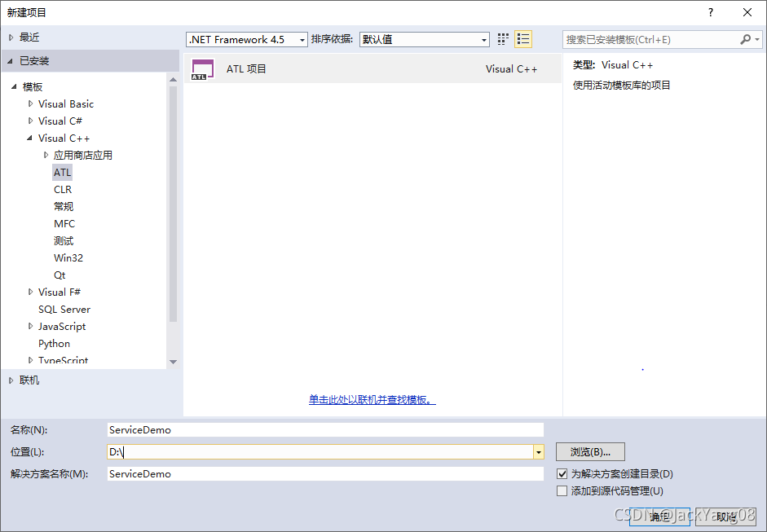The width and height of the screenshot is (767, 532).
Task: Expand the Visual Basic node
Action: (x=30, y=103)
